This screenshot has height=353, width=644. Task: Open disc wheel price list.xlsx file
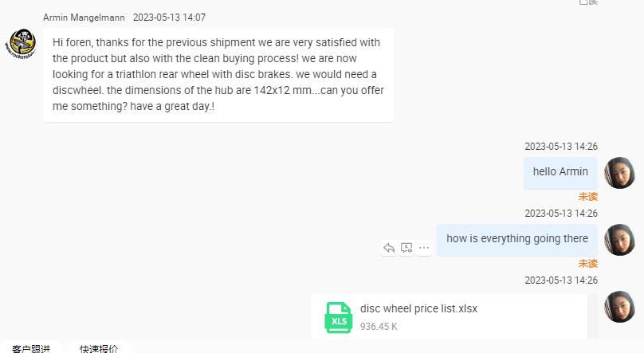418,308
